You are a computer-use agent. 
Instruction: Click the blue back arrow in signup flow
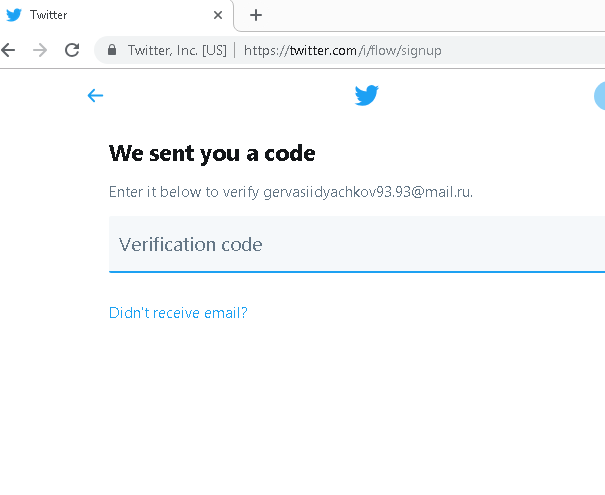[95, 96]
